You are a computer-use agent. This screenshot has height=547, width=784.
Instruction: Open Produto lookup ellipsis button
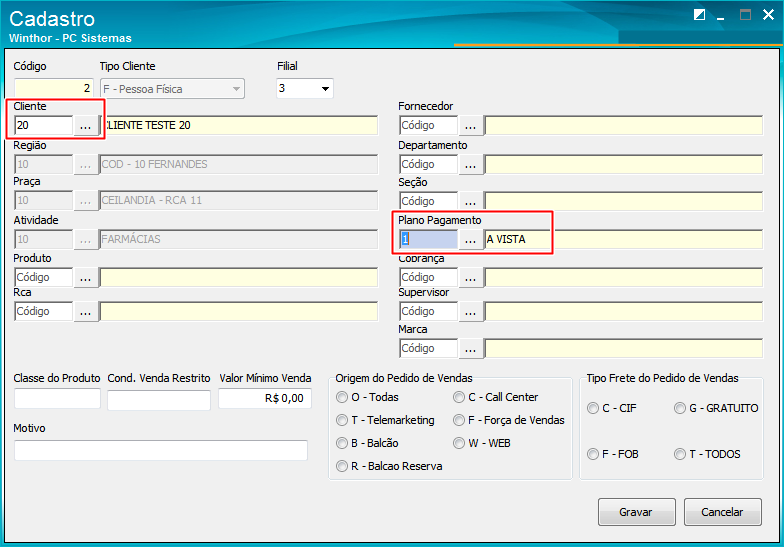pyautogui.click(x=86, y=278)
